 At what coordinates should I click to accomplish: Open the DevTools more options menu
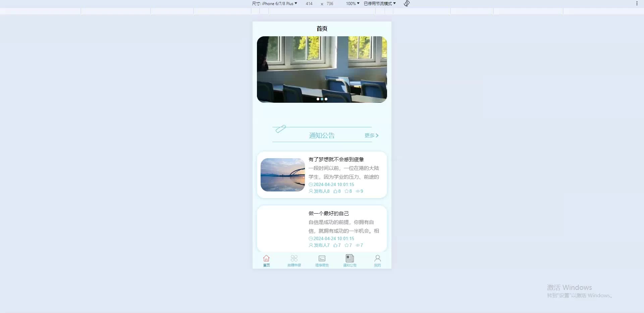coord(637,3)
